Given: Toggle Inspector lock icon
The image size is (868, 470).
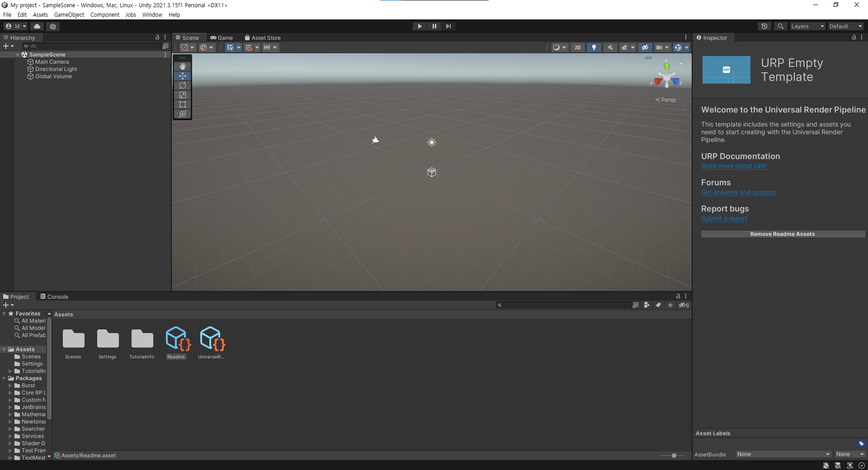Looking at the screenshot, I should click(x=854, y=38).
